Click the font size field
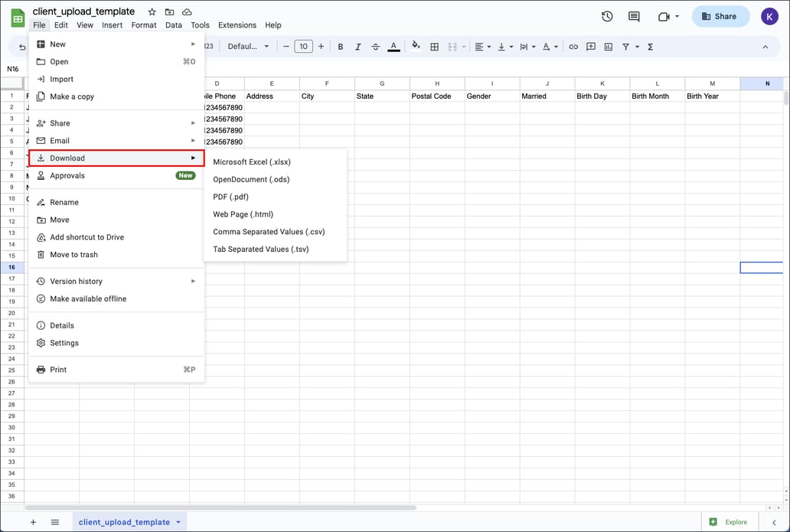 303,47
